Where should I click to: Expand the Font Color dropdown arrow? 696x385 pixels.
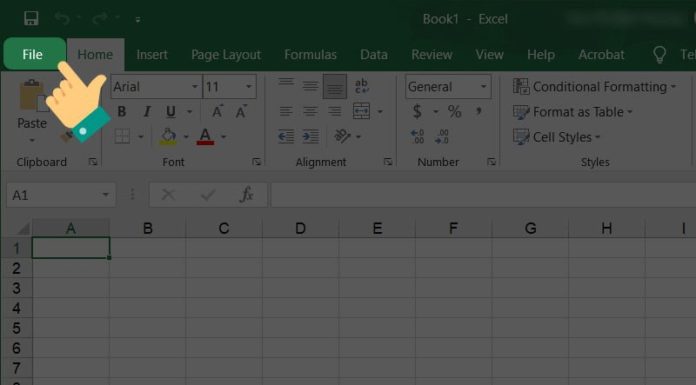(224, 136)
